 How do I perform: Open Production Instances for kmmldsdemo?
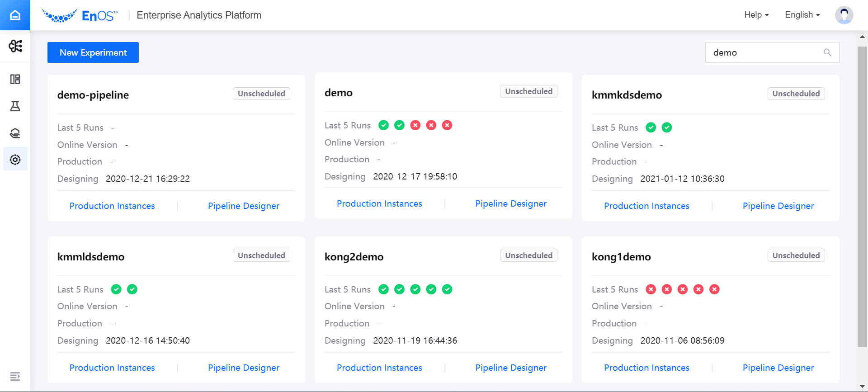coord(112,368)
